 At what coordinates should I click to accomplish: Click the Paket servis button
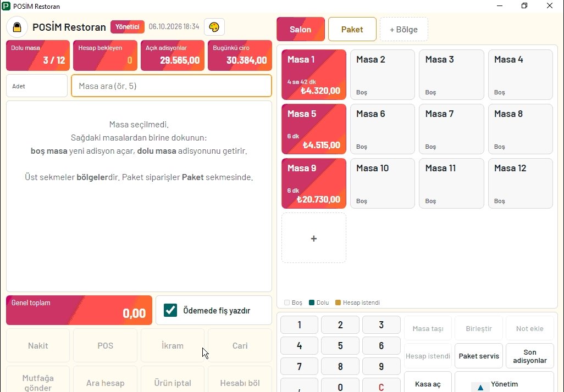(479, 356)
